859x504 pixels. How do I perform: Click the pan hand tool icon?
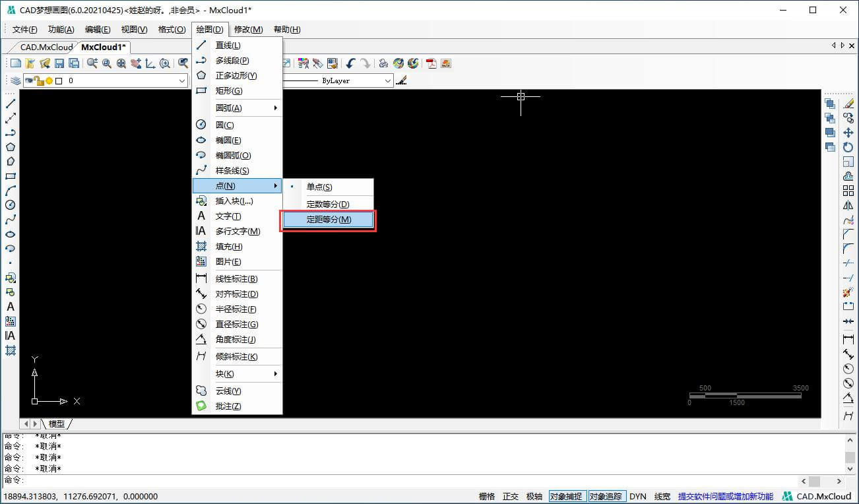(x=136, y=63)
